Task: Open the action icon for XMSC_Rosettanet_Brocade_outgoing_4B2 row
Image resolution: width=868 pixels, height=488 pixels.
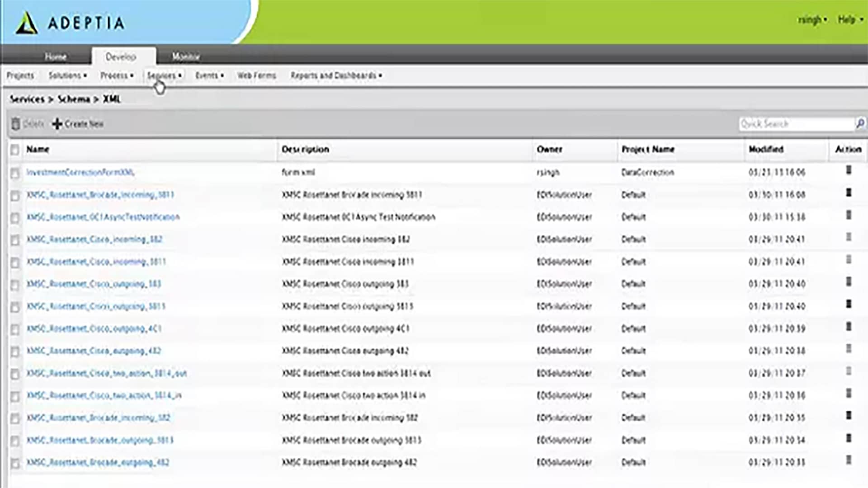Action: point(849,460)
